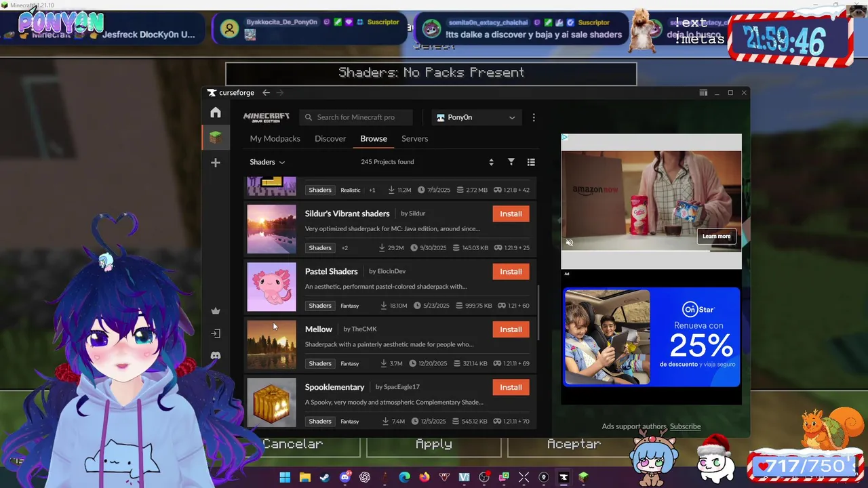The height and width of the screenshot is (488, 868).
Task: Open the sort order arrows dropdown
Action: coord(491,162)
